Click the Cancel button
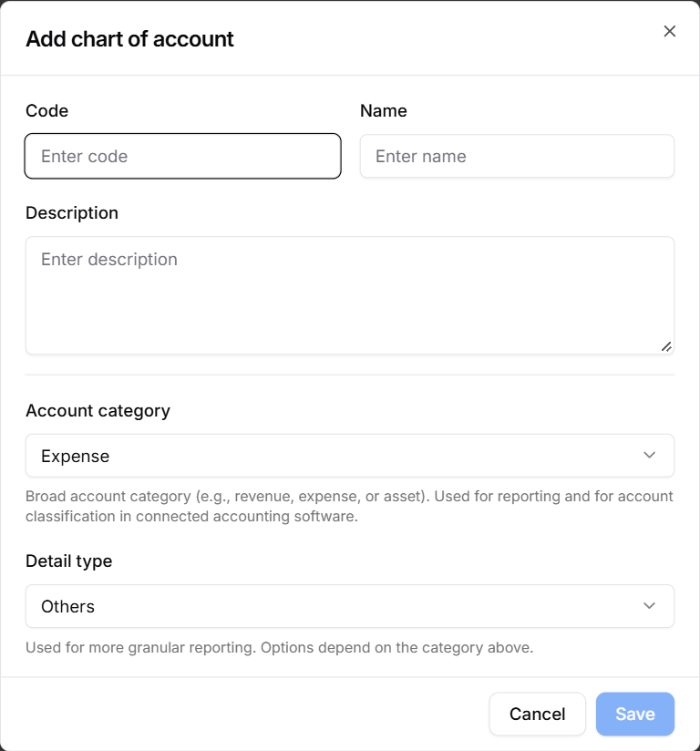This screenshot has width=700, height=751. pyautogui.click(x=537, y=714)
